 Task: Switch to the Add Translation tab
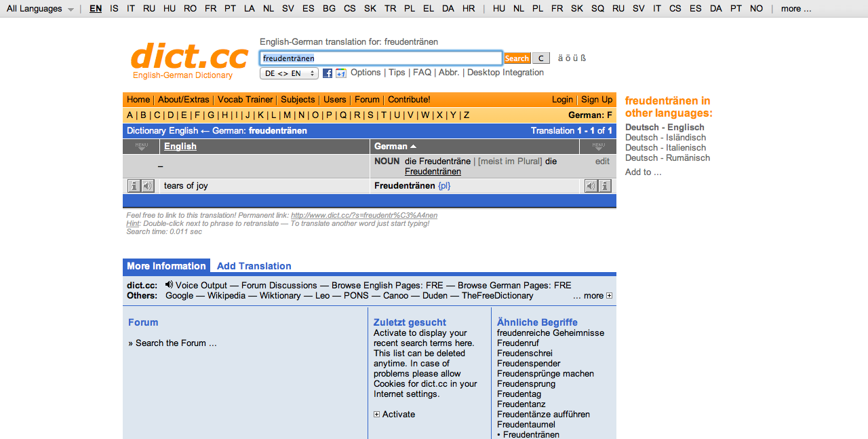point(254,266)
